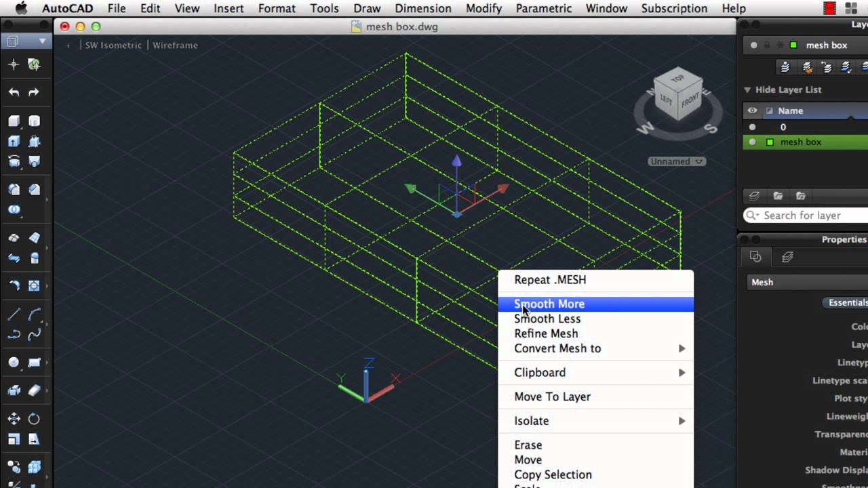This screenshot has height=488, width=868.
Task: Click the layer stack icon with orange brush
Action: [807, 66]
